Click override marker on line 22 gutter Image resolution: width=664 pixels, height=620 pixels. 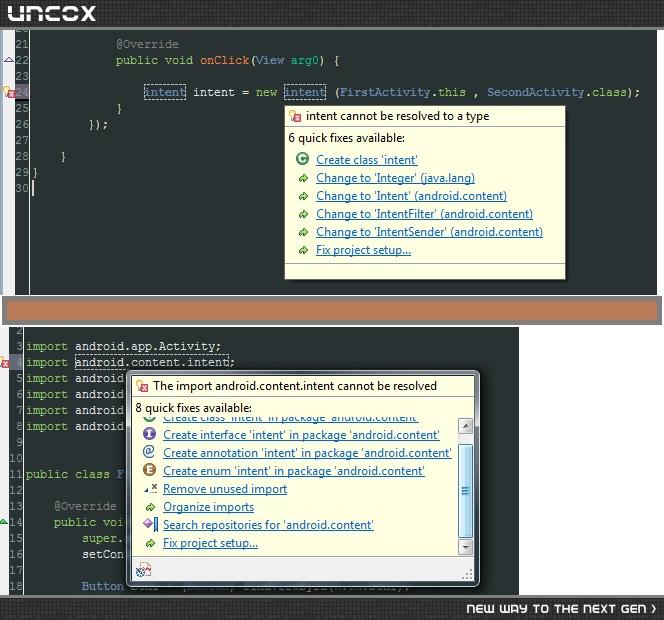click(x=8, y=60)
